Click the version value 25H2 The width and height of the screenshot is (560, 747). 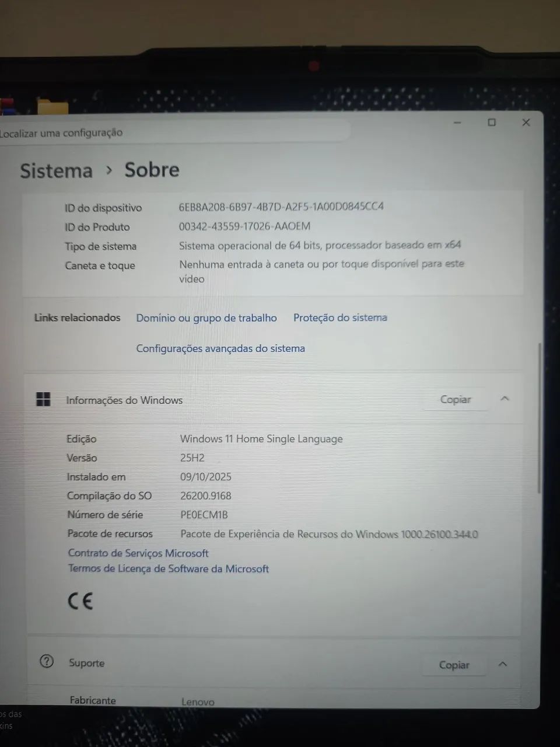point(192,458)
